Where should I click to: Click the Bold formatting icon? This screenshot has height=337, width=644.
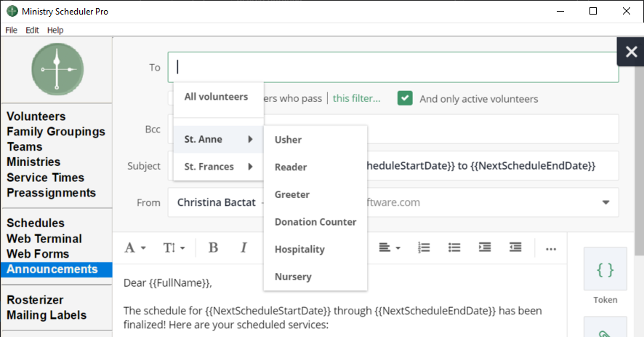(x=213, y=247)
